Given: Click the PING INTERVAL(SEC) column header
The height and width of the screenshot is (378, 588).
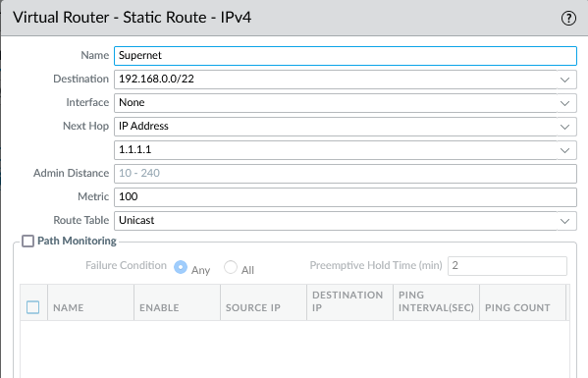Looking at the screenshot, I should coord(436,302).
